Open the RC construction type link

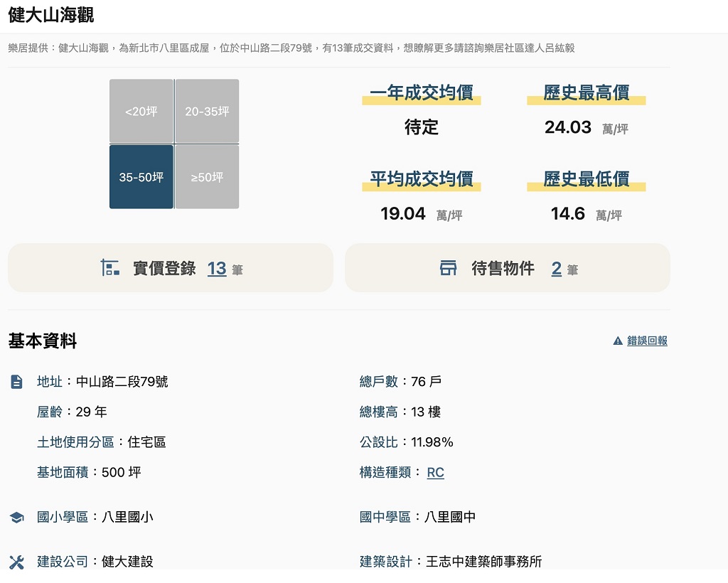point(435,473)
